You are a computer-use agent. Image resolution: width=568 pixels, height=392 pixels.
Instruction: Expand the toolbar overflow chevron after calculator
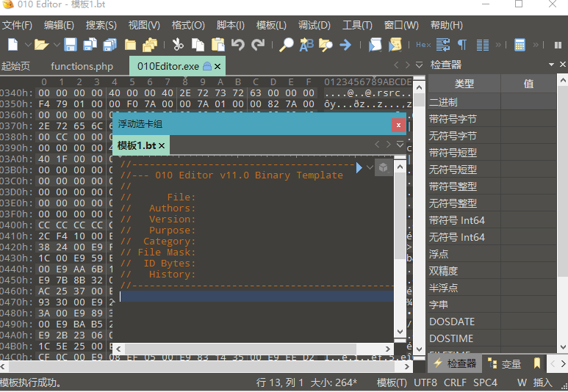536,45
